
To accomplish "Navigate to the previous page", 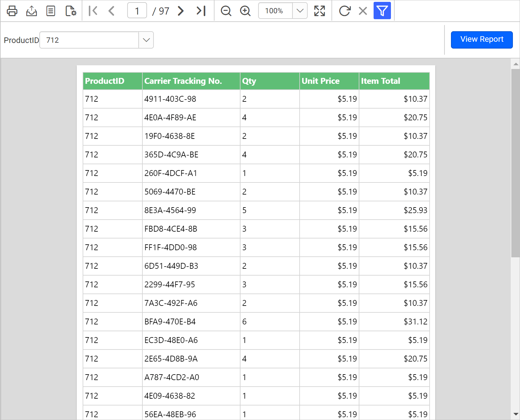I will point(111,11).
